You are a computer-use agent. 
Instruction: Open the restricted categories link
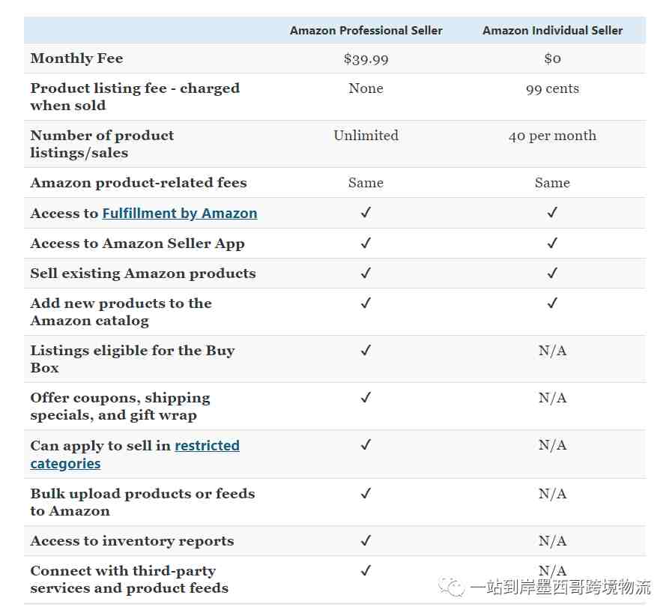(x=135, y=454)
